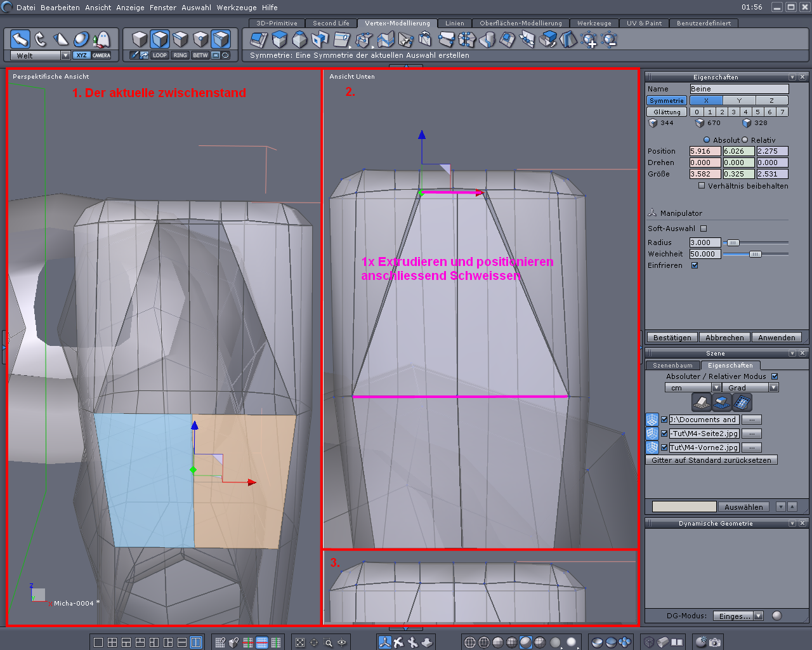812x650 pixels.
Task: Toggle the CAMERA coordinate button
Action: [101, 55]
